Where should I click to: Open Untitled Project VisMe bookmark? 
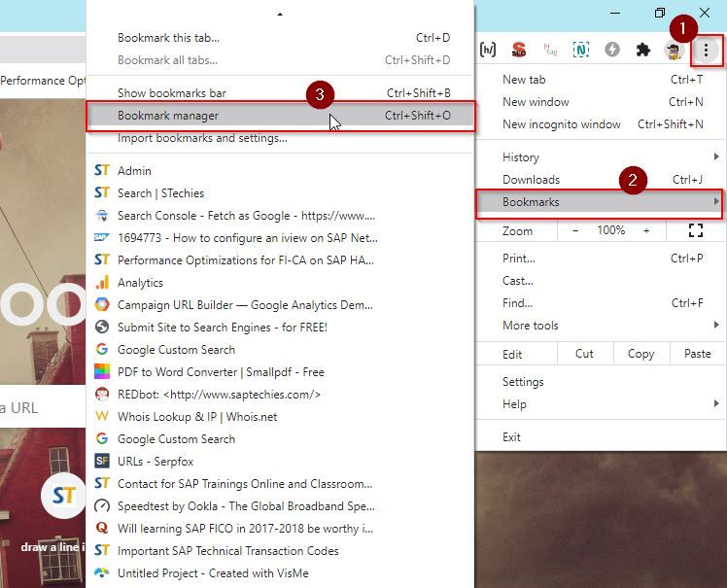[x=280, y=573]
